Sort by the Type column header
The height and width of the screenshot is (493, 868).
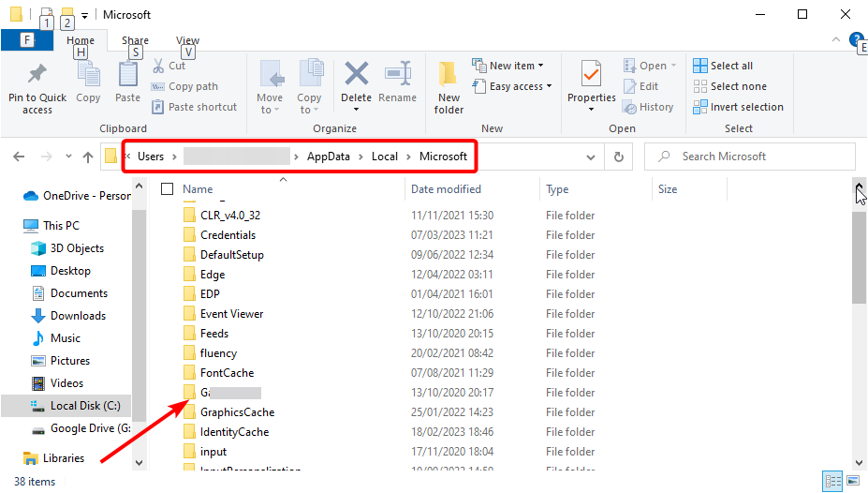[x=557, y=189]
